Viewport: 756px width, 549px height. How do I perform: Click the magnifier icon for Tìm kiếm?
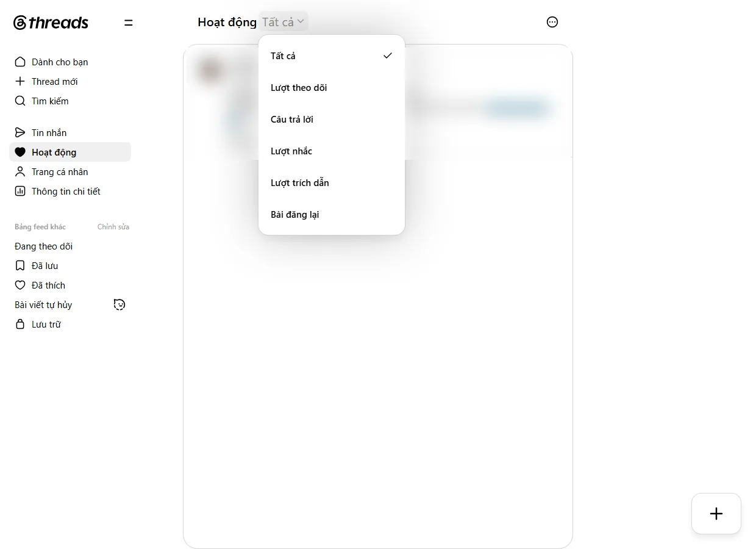[x=20, y=101]
